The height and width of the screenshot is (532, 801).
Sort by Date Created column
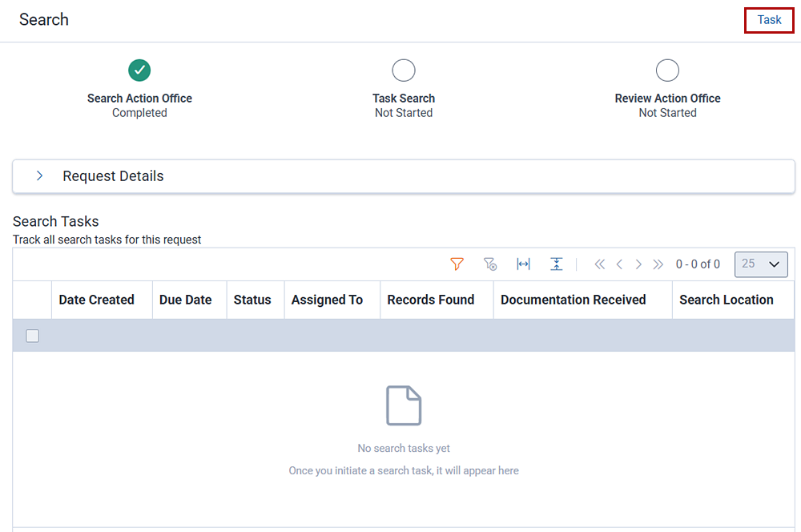(x=97, y=300)
